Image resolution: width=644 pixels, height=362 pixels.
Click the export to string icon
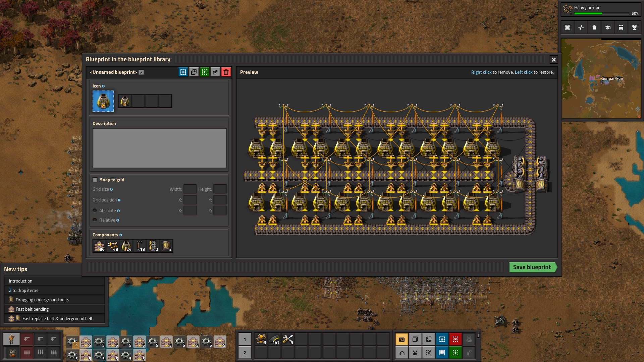tap(215, 72)
